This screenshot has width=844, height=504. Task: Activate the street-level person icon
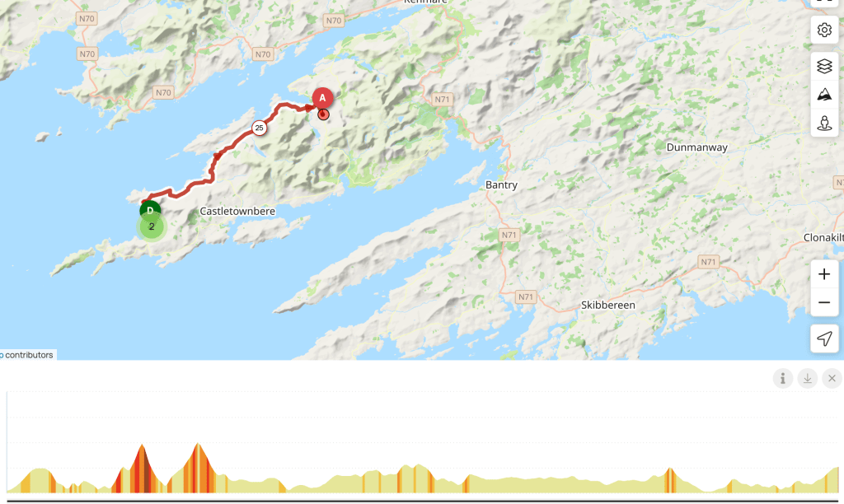[x=824, y=124]
